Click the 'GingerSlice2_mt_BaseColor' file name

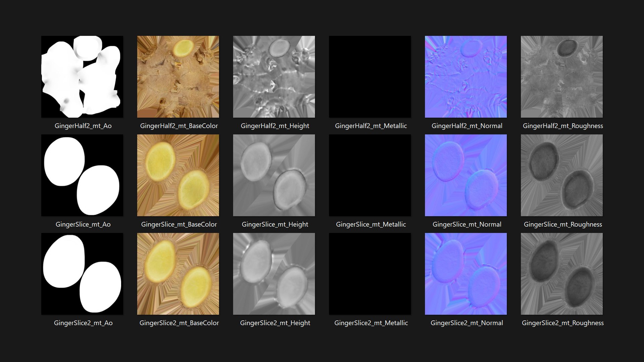tap(179, 323)
